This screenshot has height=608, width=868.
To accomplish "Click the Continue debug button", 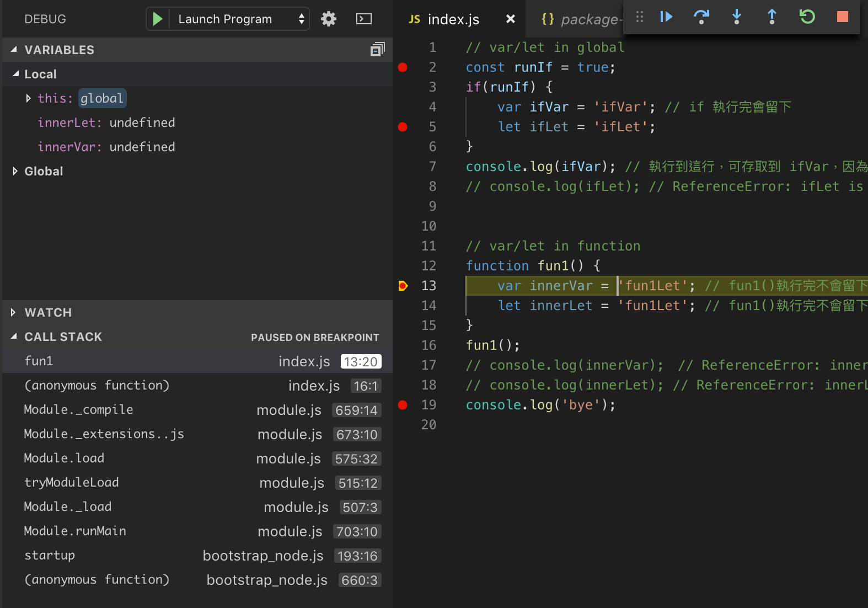I will (666, 17).
